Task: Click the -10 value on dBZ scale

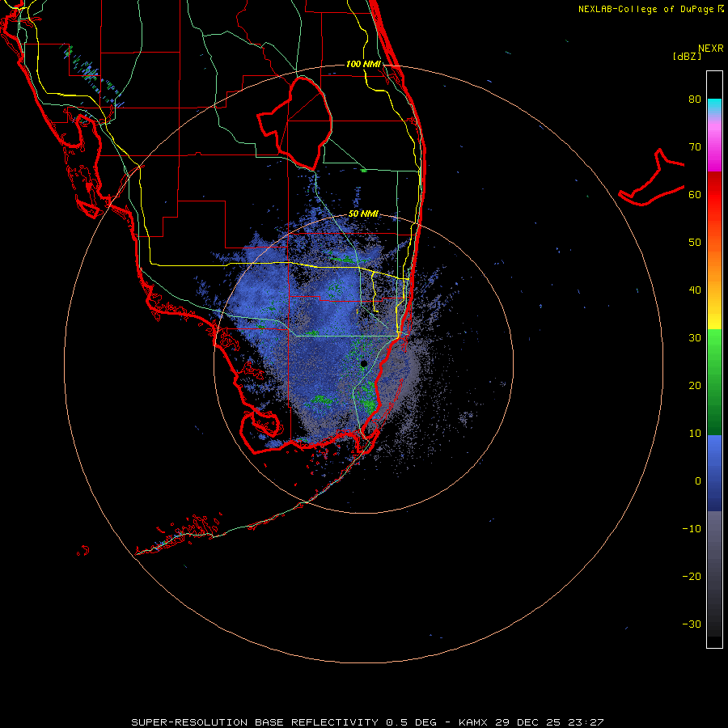Action: coord(692,529)
